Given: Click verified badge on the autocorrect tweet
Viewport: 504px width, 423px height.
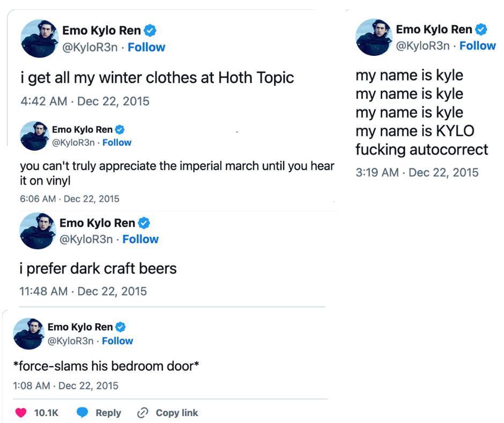Looking at the screenshot, I should (x=482, y=30).
